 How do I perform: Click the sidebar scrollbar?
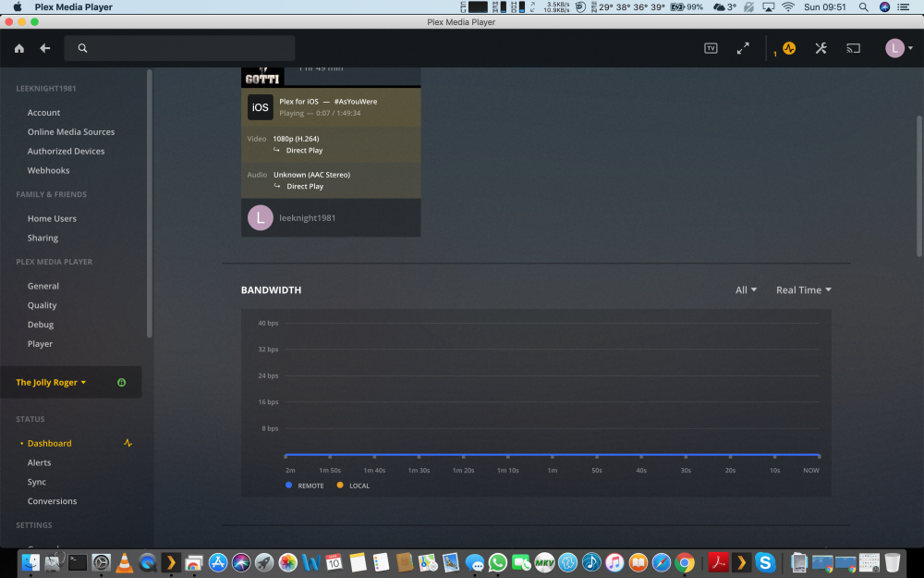click(149, 203)
